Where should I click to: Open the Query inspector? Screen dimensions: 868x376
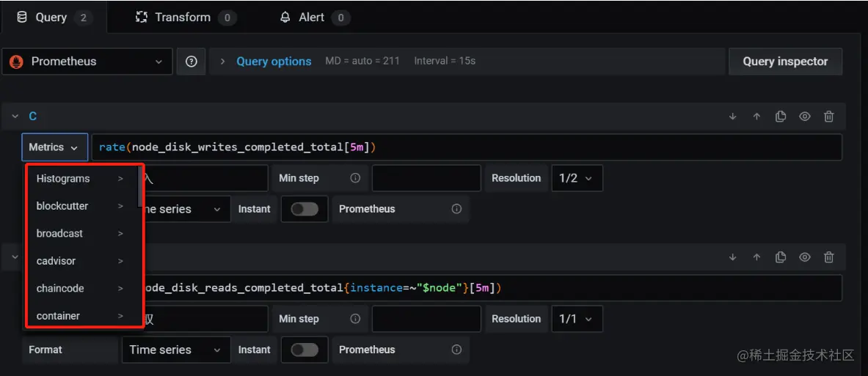785,62
